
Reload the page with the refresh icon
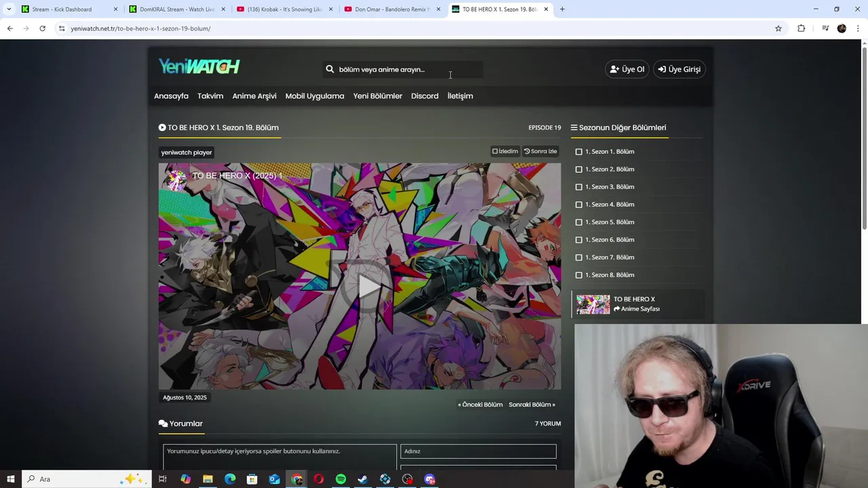(42, 28)
